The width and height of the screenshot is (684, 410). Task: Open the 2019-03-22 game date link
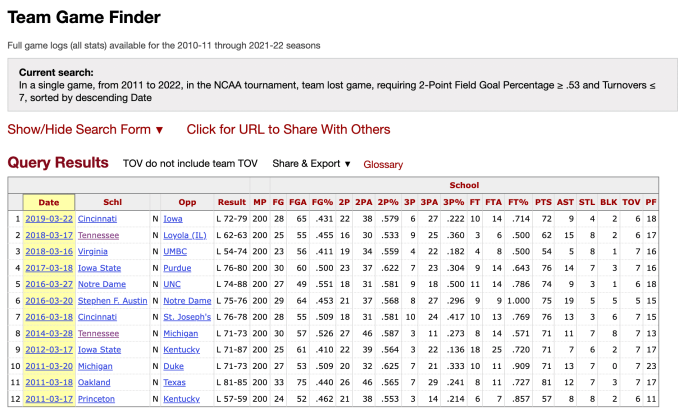pyautogui.click(x=48, y=218)
